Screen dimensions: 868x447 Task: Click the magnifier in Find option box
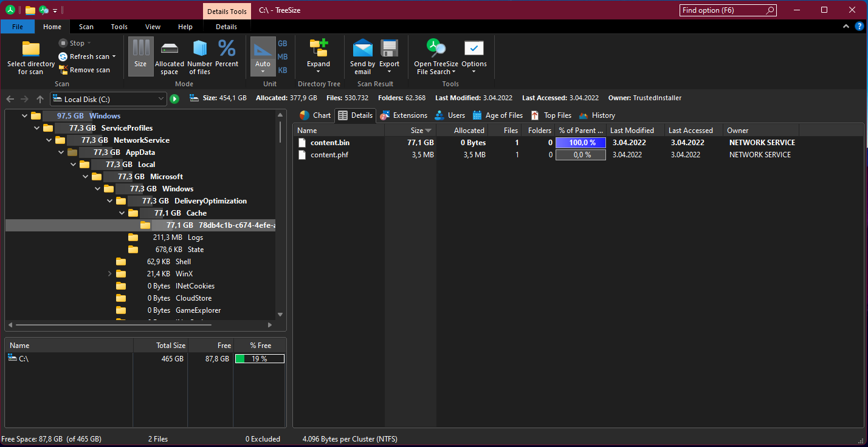[x=770, y=10]
